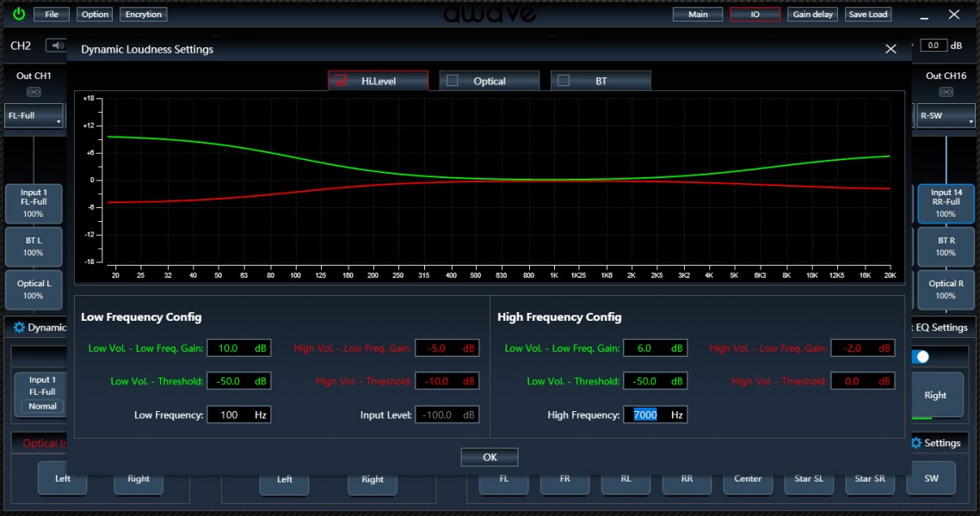Edit high-frequency Low Vol. Threshold field
This screenshot has width=980, height=516.
tap(655, 381)
